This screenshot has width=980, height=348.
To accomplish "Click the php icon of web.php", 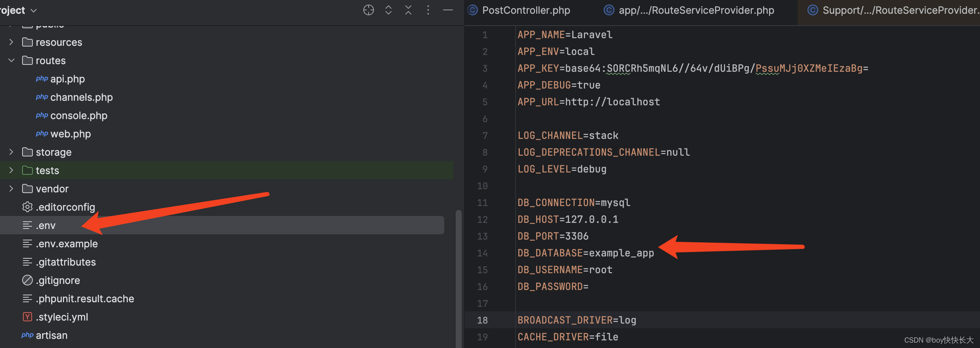I will tap(42, 134).
